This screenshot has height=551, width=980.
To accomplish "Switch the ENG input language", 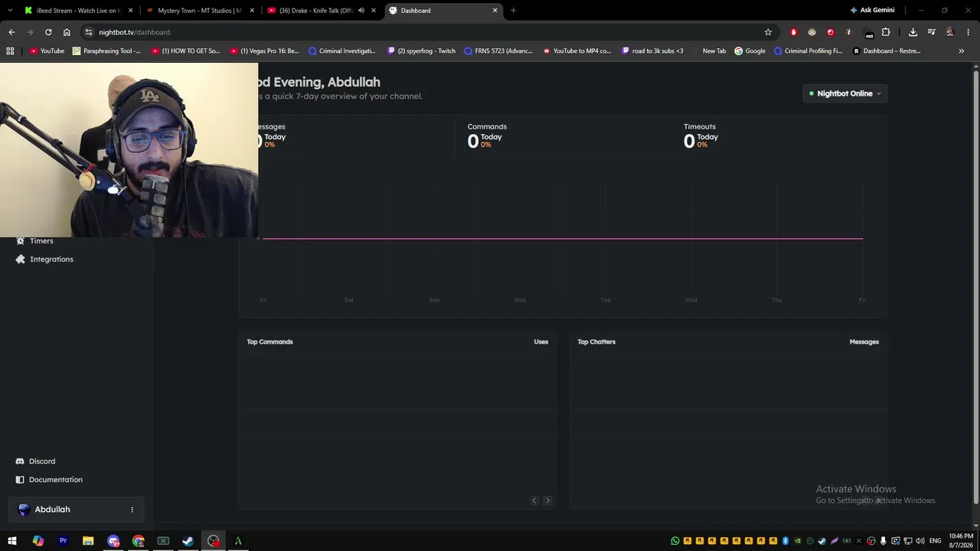I will click(x=935, y=541).
